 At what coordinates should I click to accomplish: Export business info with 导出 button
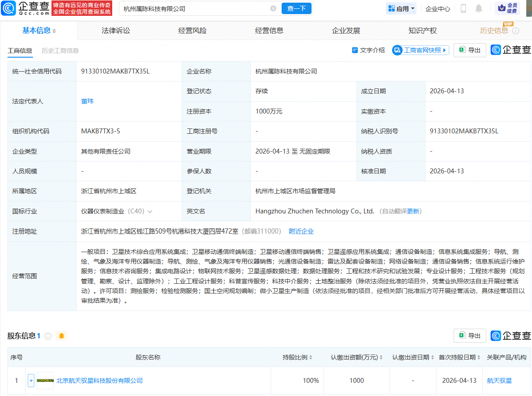click(x=470, y=50)
